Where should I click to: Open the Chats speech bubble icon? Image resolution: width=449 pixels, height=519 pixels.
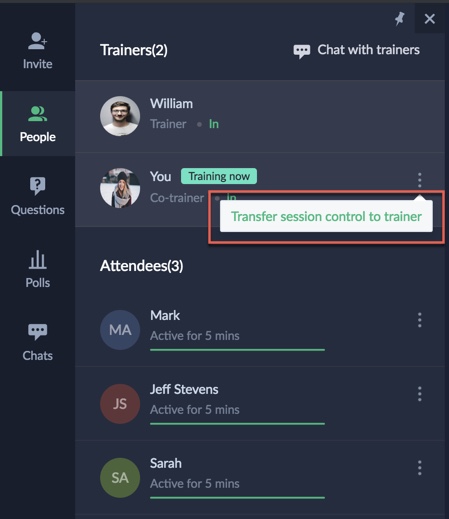[x=37, y=332]
